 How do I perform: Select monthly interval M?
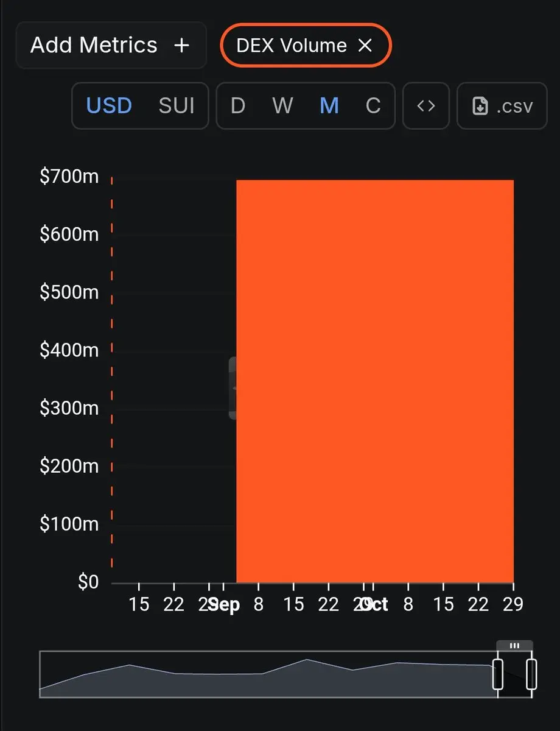[329, 106]
